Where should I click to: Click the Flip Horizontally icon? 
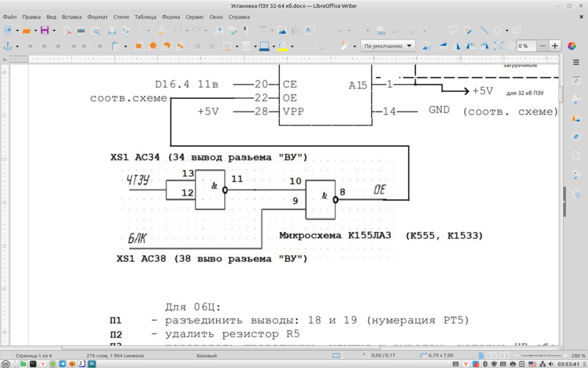tap(457, 46)
